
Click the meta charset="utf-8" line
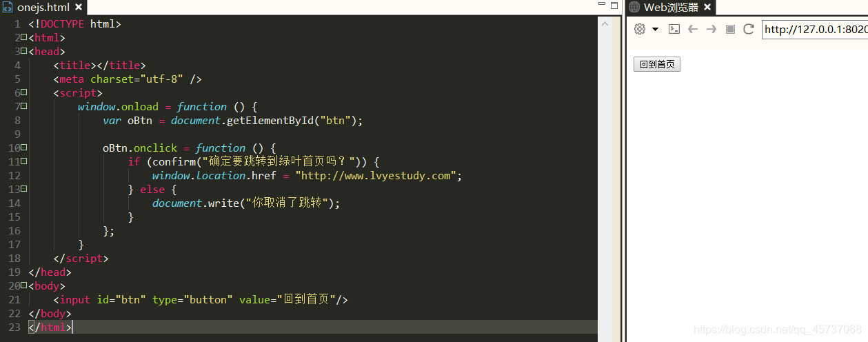click(x=128, y=79)
